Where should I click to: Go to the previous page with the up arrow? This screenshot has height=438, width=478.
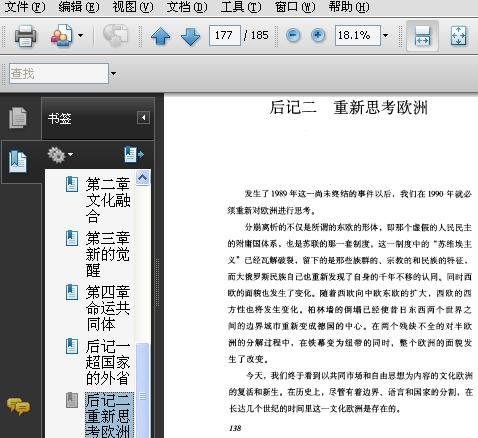point(161,36)
